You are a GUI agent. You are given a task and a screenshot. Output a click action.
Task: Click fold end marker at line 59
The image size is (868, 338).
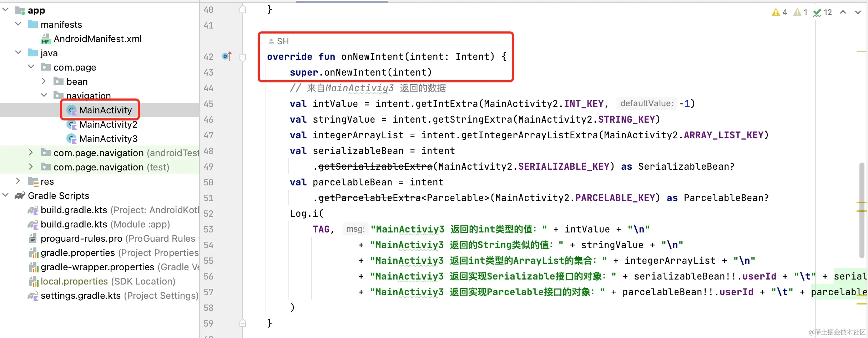coord(243,323)
